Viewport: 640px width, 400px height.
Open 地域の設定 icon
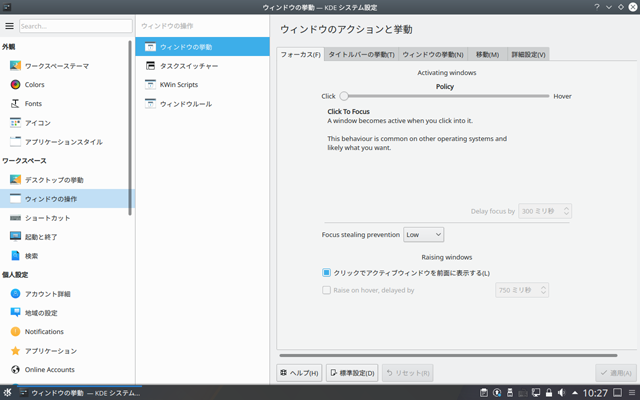tap(15, 313)
